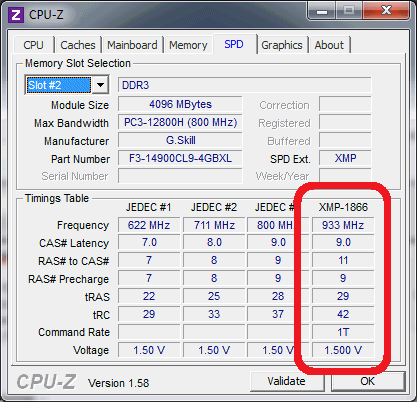
Task: Click the Validate button
Action: click(287, 381)
